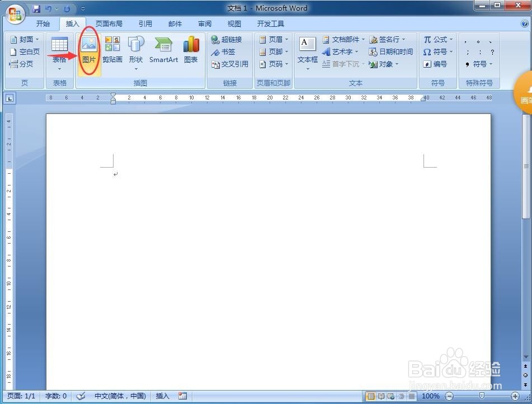Screen dimensions: 532x404
Task: Open the 文本框 text box menu
Action: 308,54
